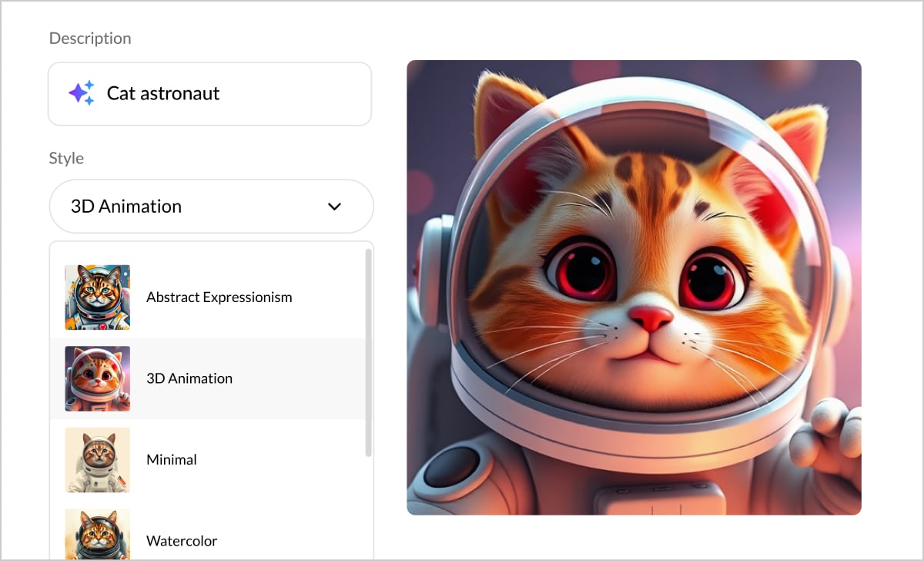Screen dimensions: 924x561
Task: Click the Abstract Expressionism cat thumbnail
Action: click(x=97, y=297)
